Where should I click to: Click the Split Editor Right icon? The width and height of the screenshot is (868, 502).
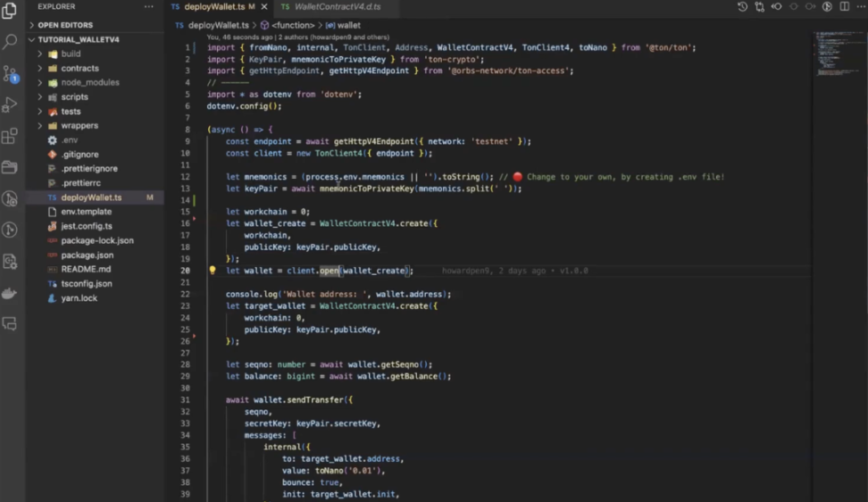843,7
